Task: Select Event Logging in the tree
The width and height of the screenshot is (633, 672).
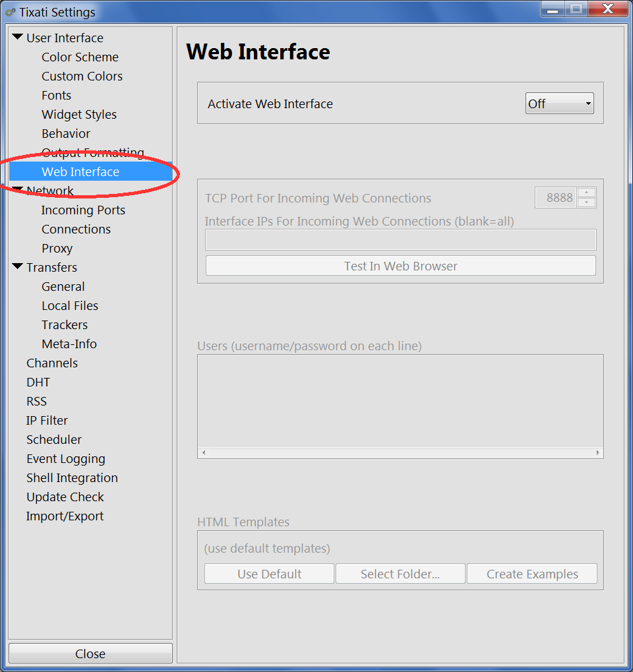Action: click(65, 459)
